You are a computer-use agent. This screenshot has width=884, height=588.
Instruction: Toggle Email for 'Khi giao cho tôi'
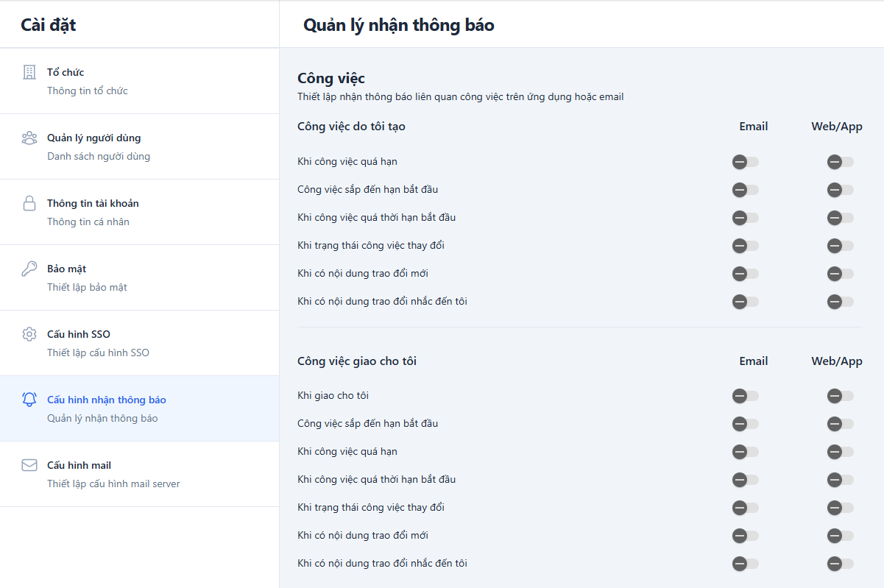click(x=745, y=396)
